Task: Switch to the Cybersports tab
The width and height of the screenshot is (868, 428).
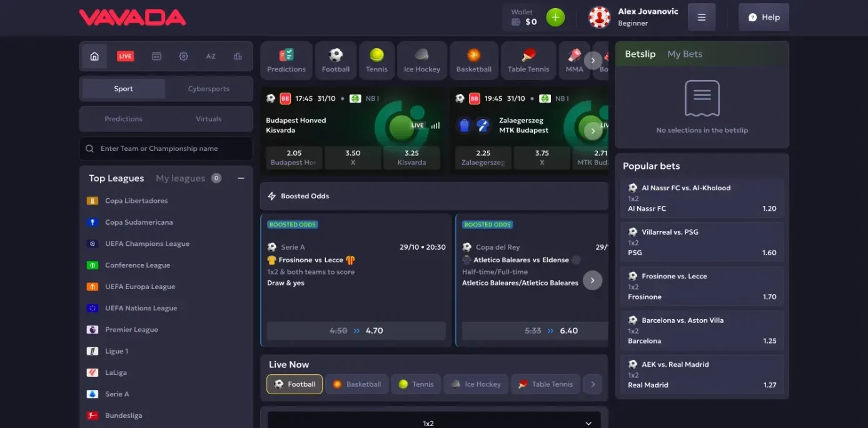Action: [208, 89]
